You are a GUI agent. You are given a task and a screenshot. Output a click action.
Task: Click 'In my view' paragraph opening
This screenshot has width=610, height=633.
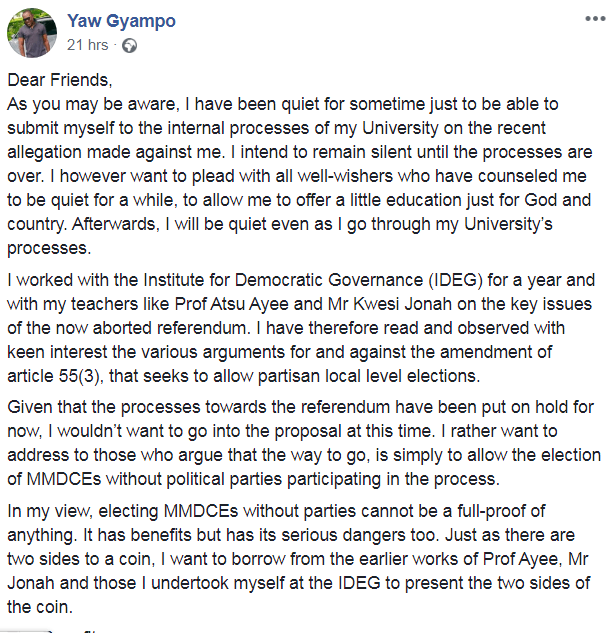tap(50, 511)
